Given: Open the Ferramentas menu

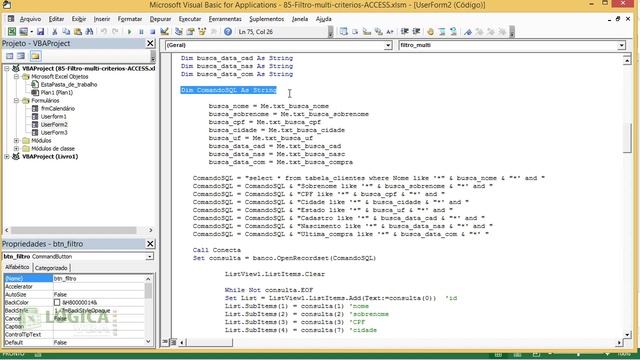Looking at the screenshot, I should tap(225, 19).
